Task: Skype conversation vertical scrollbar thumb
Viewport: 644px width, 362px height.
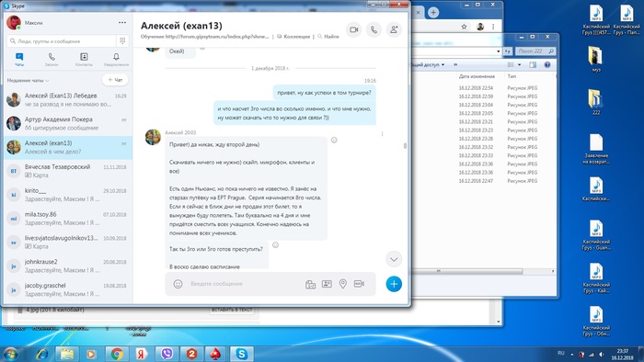Action: click(405, 145)
